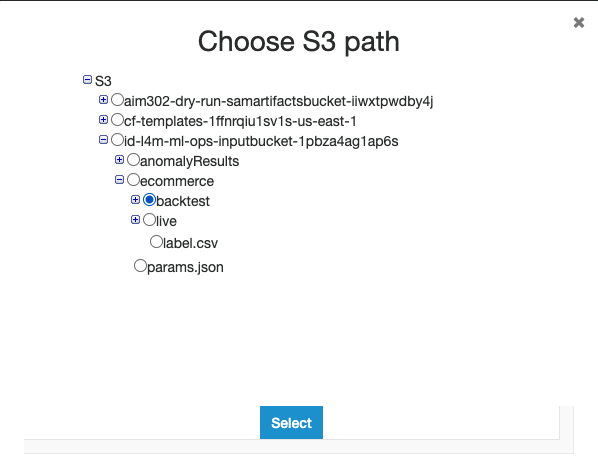This screenshot has width=598, height=467.
Task: Expand the aim302-dry-run-samartifactsbucket folder
Action: pos(103,99)
